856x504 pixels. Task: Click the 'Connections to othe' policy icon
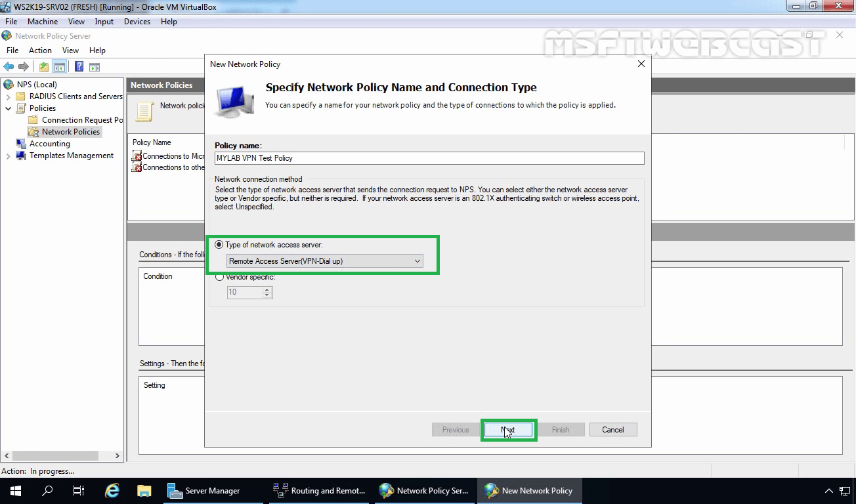tap(137, 167)
